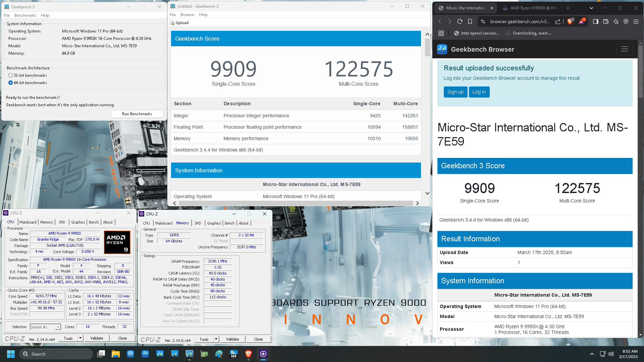Open File Explorer from the taskbar

click(x=116, y=354)
